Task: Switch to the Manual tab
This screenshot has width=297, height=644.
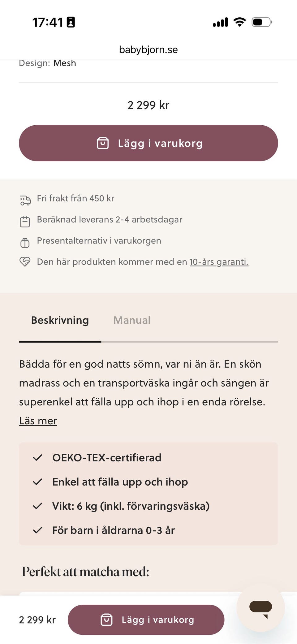Action: click(132, 320)
